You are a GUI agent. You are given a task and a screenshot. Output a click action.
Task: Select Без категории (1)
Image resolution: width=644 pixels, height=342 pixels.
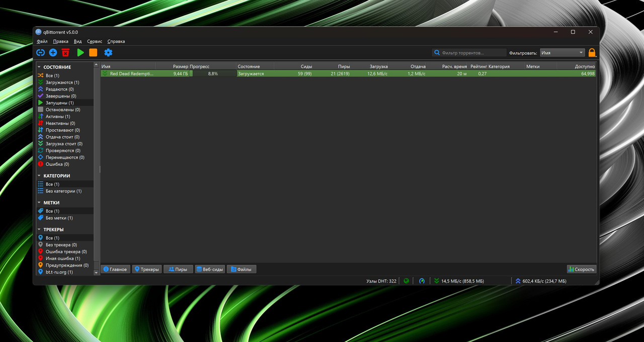point(65,191)
